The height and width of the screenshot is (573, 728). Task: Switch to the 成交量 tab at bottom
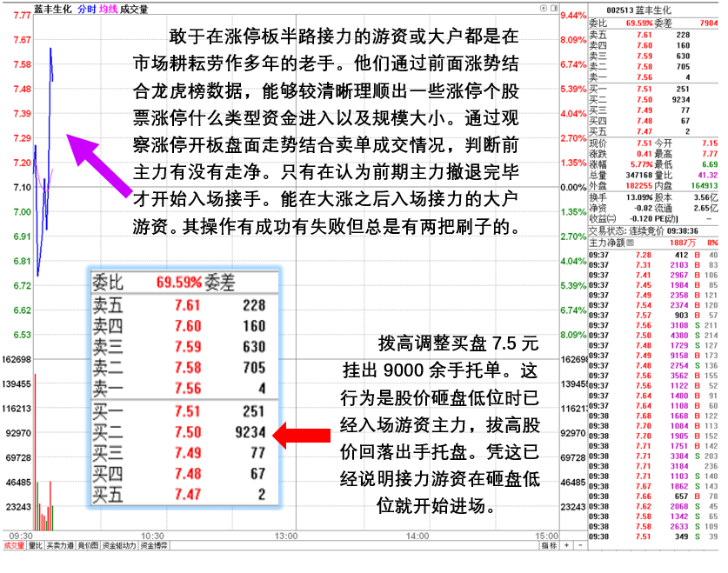pyautogui.click(x=13, y=546)
